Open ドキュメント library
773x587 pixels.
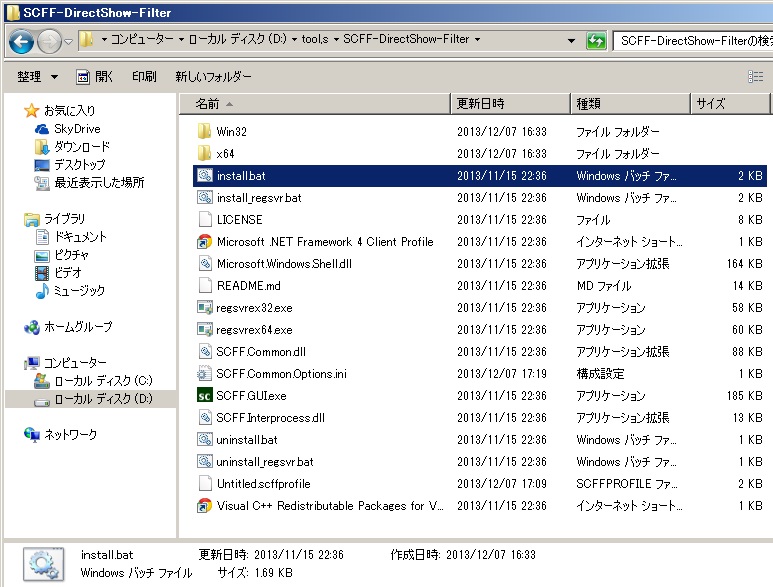(80, 237)
